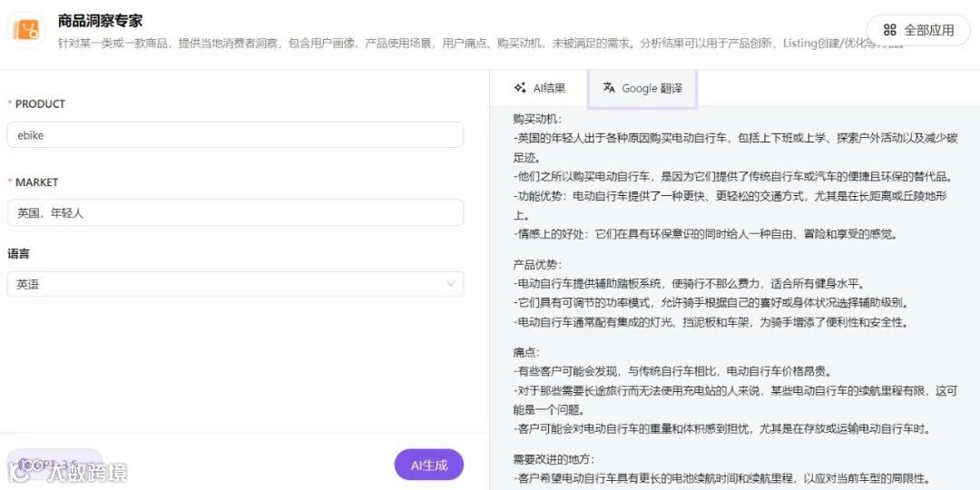Viewport: 980px width, 490px height.
Task: Click the orange product insight app icon
Action: tap(26, 29)
